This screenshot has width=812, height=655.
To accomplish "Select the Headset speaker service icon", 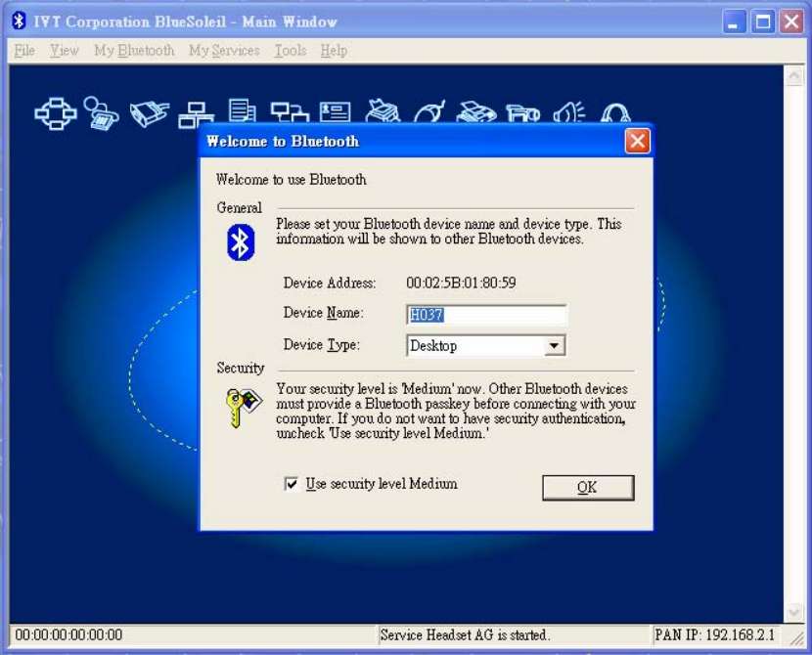I will point(569,111).
